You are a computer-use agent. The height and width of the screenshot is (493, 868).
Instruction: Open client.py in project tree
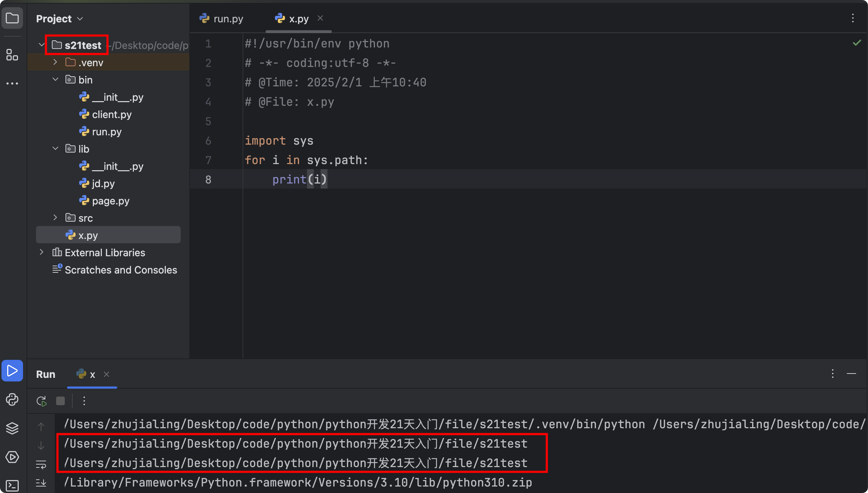pyautogui.click(x=112, y=114)
